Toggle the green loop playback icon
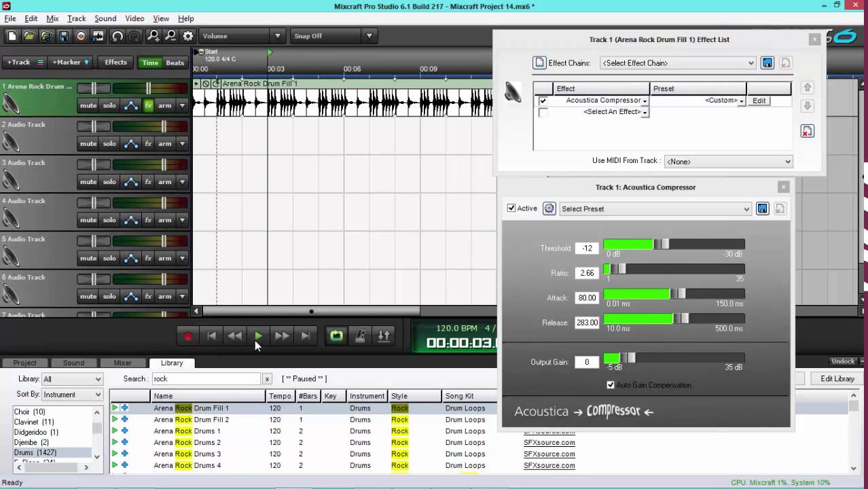The height and width of the screenshot is (489, 868). (336, 336)
